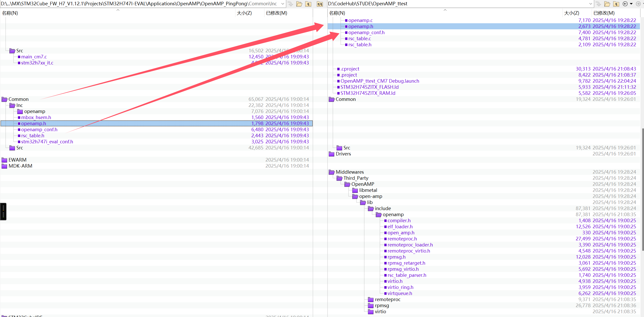Screen dimensions: 644x317
Task: Select openamp_conf.h in left Inc folder
Action: coord(39,130)
